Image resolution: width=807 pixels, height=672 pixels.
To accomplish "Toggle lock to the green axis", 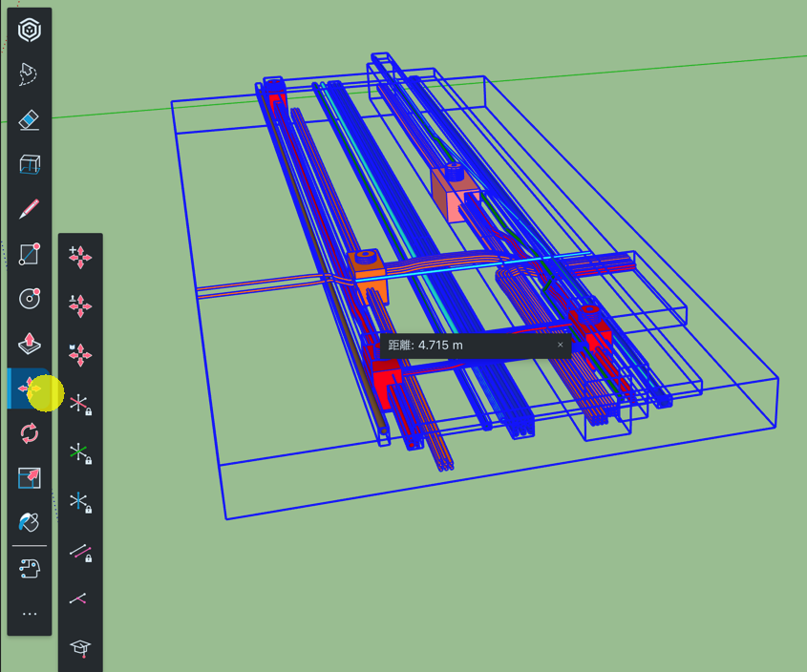I will point(80,453).
